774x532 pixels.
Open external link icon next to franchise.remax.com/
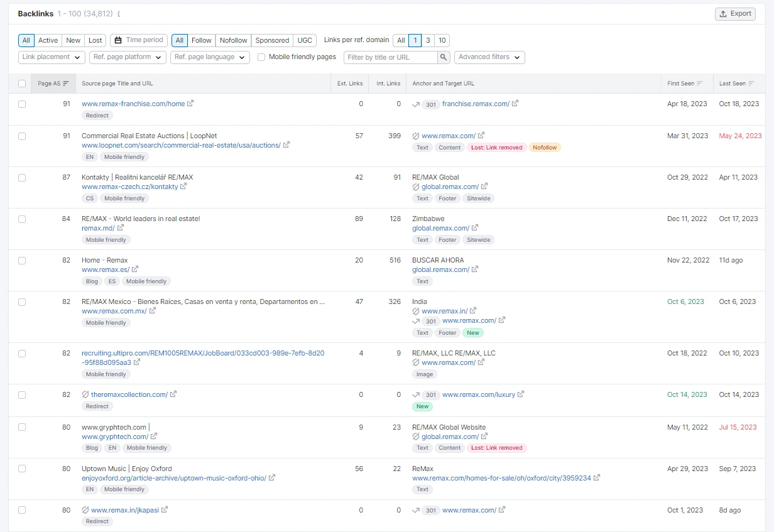tap(515, 104)
